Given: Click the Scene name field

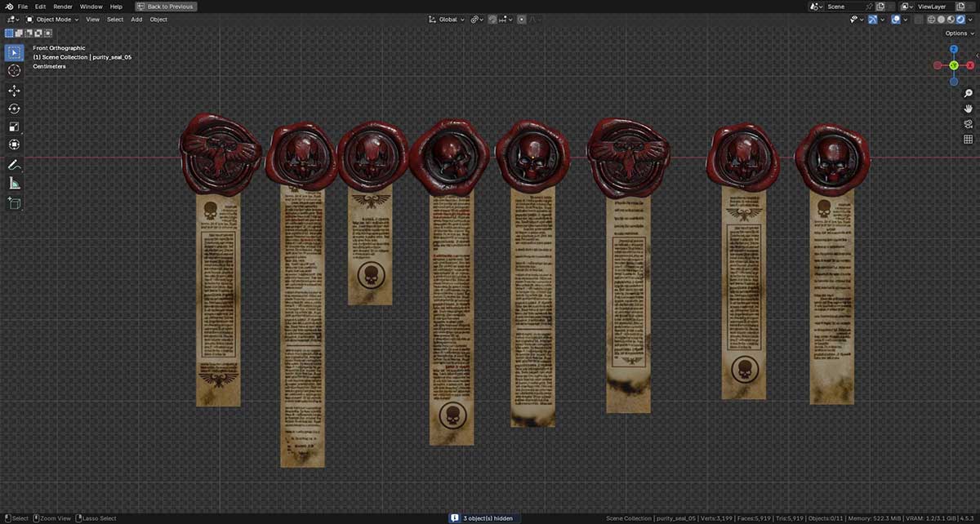Looking at the screenshot, I should [x=845, y=7].
